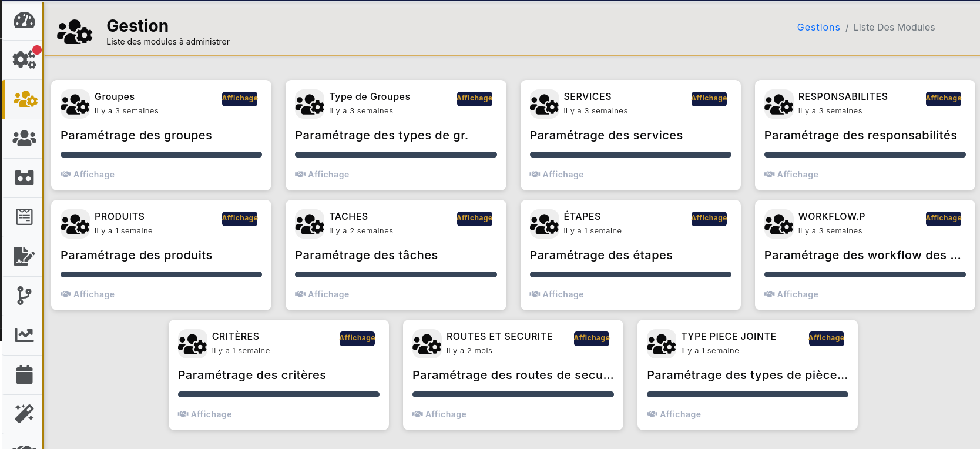The image size is (980, 449).
Task: Click the Affichage badge on Type de Groupes
Action: 475,99
